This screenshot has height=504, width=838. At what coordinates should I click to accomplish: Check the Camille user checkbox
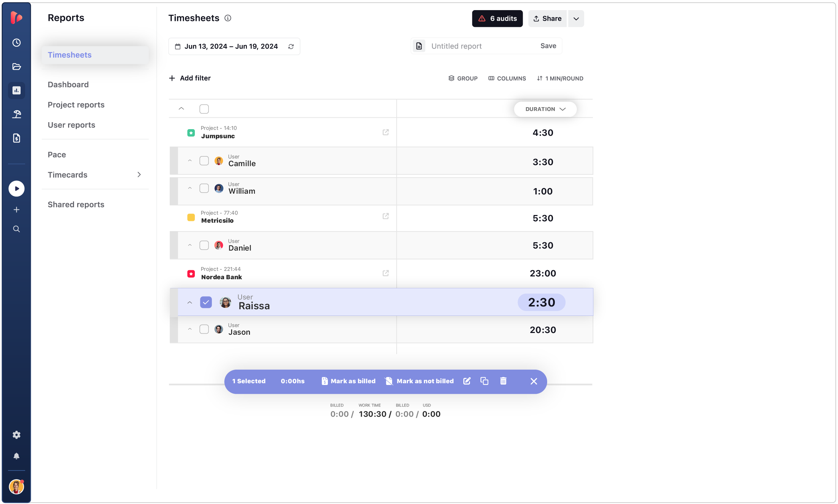tap(204, 161)
